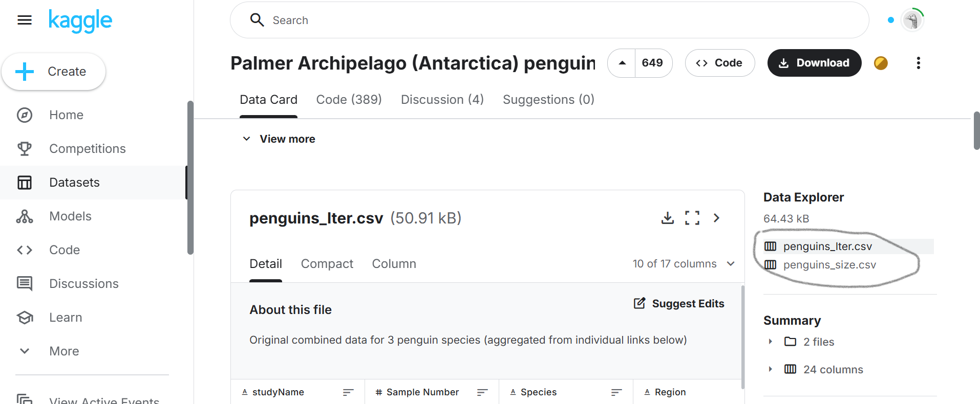Expand the View more section

click(279, 139)
